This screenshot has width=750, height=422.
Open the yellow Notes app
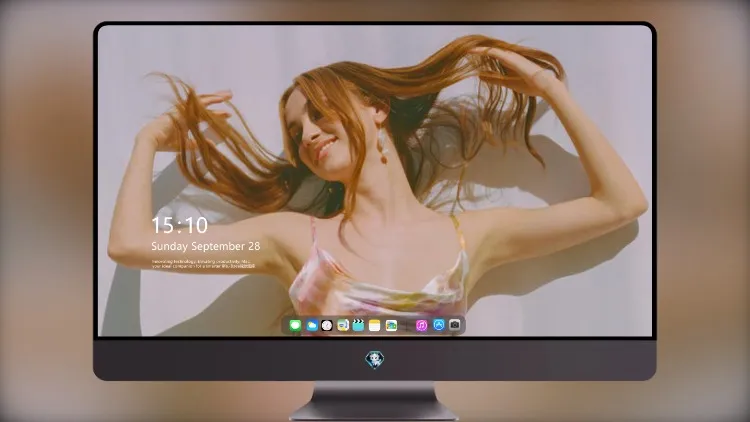(x=375, y=326)
